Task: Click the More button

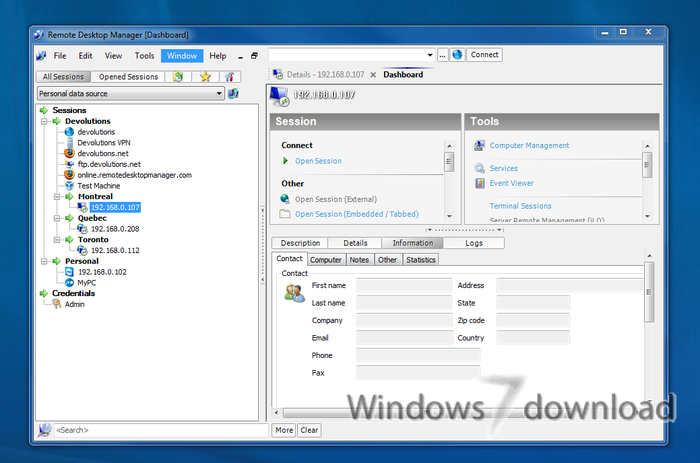Action: [284, 430]
